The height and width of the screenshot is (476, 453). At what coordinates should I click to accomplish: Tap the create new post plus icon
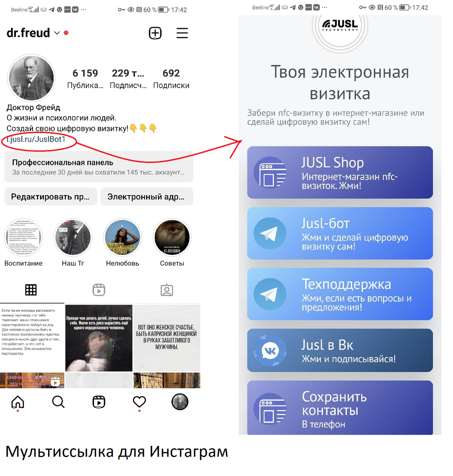155,33
